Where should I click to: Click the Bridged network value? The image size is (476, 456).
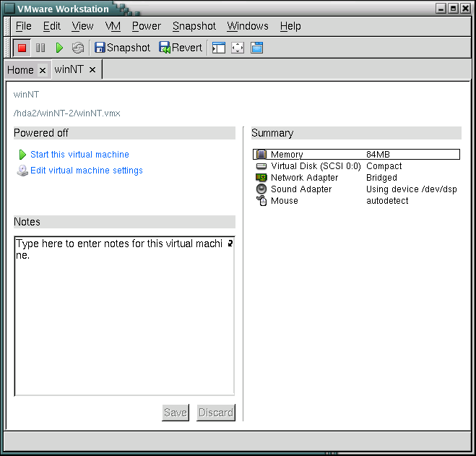point(381,178)
